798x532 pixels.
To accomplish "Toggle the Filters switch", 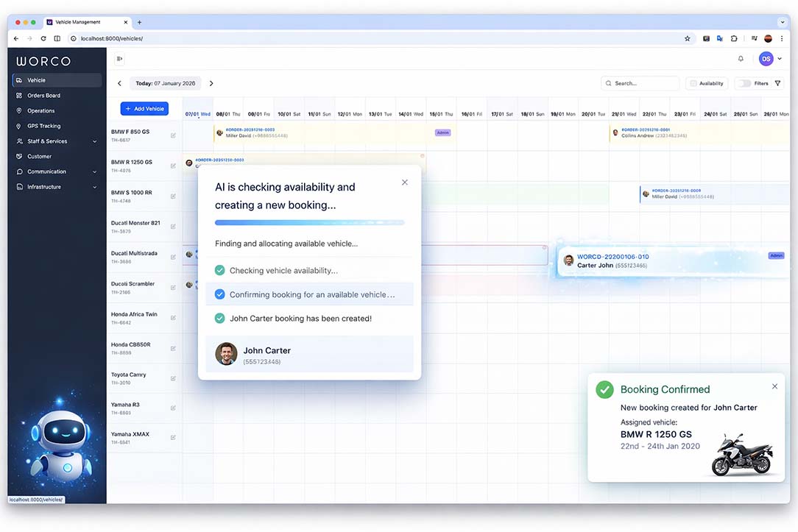I will [x=744, y=84].
